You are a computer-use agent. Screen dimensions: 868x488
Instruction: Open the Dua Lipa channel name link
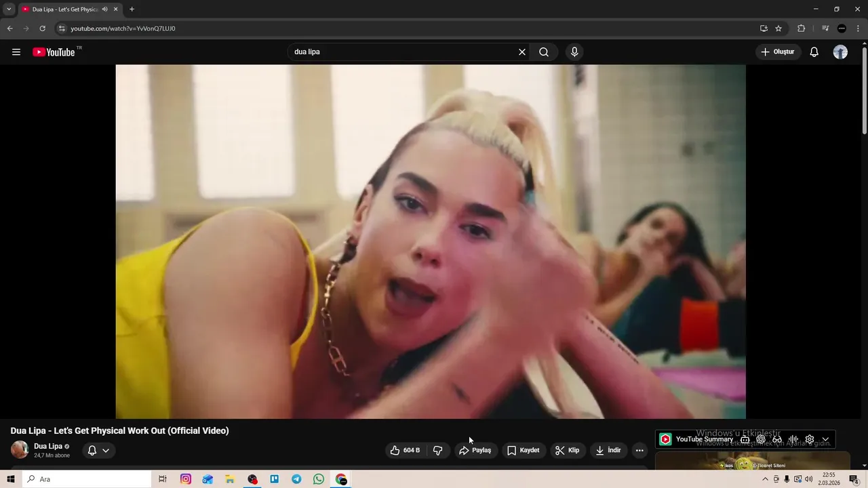click(x=48, y=447)
